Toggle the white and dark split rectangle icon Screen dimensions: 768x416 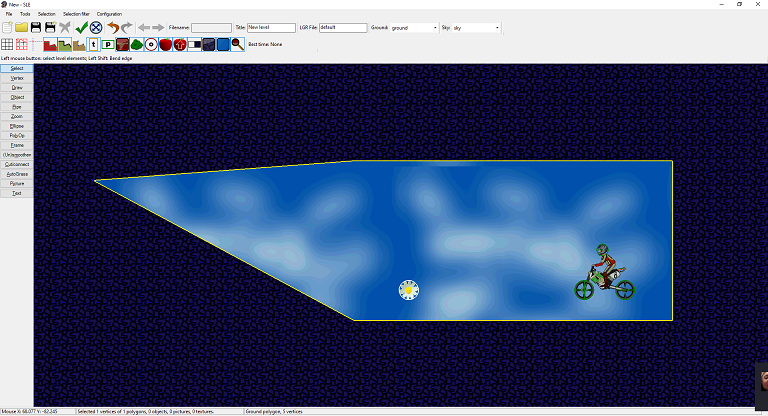click(x=194, y=45)
